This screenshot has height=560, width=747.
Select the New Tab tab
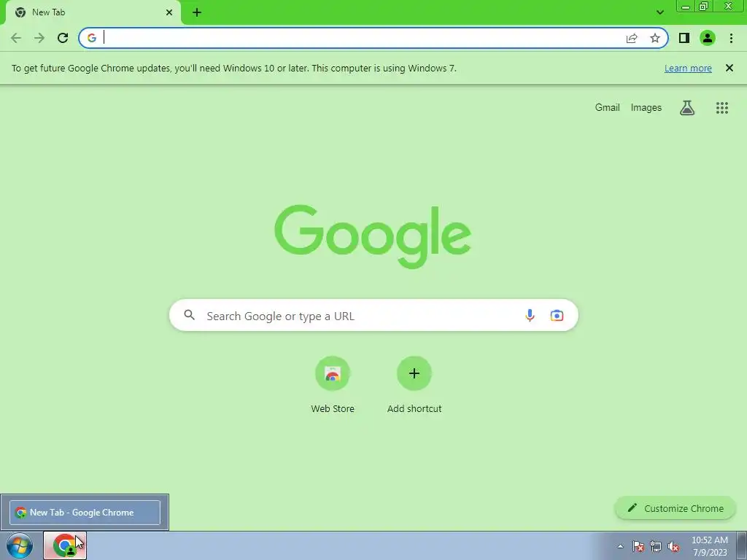click(93, 12)
